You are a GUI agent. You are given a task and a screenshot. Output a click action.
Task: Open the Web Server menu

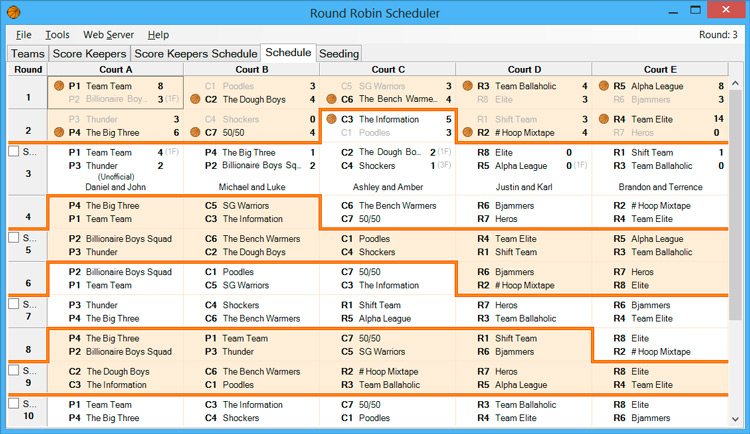click(108, 35)
